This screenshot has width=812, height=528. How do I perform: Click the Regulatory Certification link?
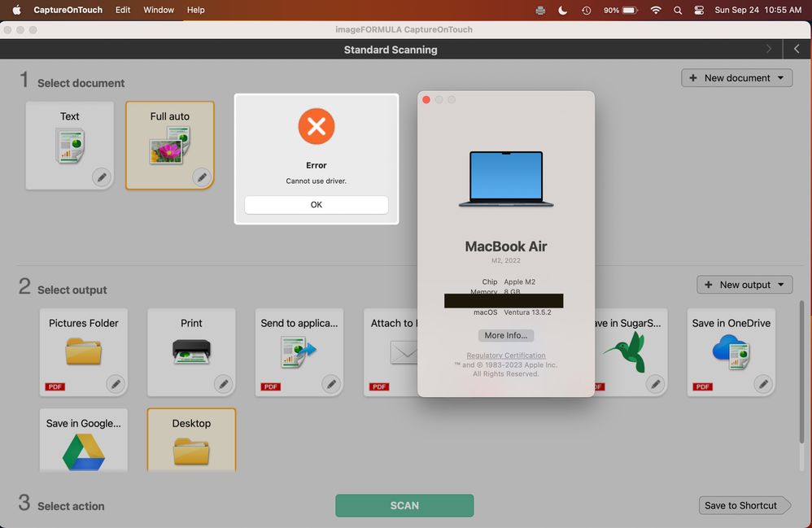click(x=506, y=357)
